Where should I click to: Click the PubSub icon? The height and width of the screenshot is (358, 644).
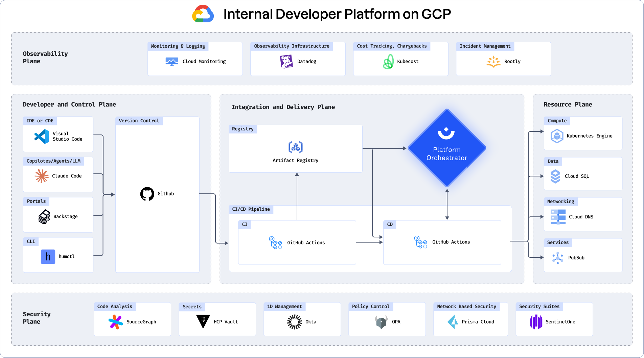point(557,258)
